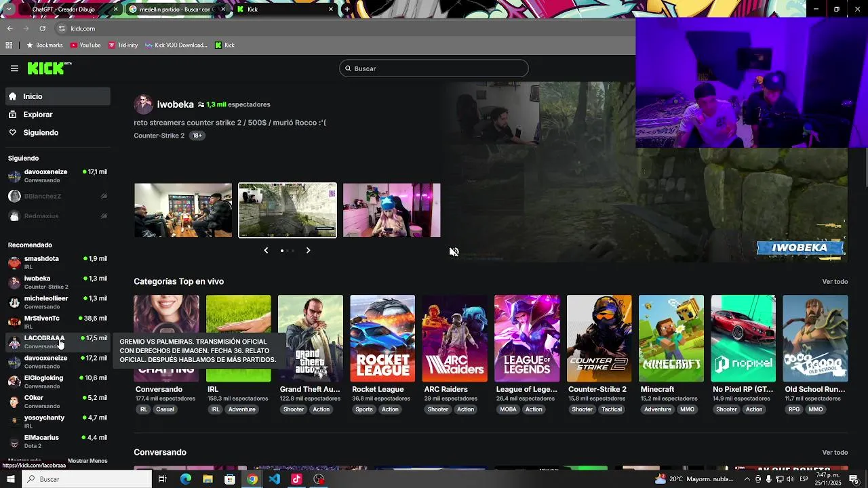Image resolution: width=868 pixels, height=488 pixels.
Task: Open Siguiendo in sidebar
Action: pyautogui.click(x=58, y=133)
